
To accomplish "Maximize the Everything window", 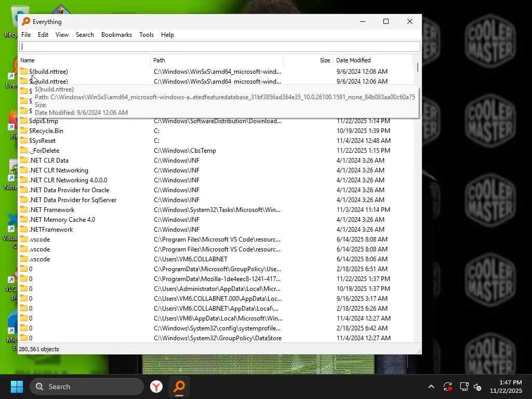I will [386, 21].
